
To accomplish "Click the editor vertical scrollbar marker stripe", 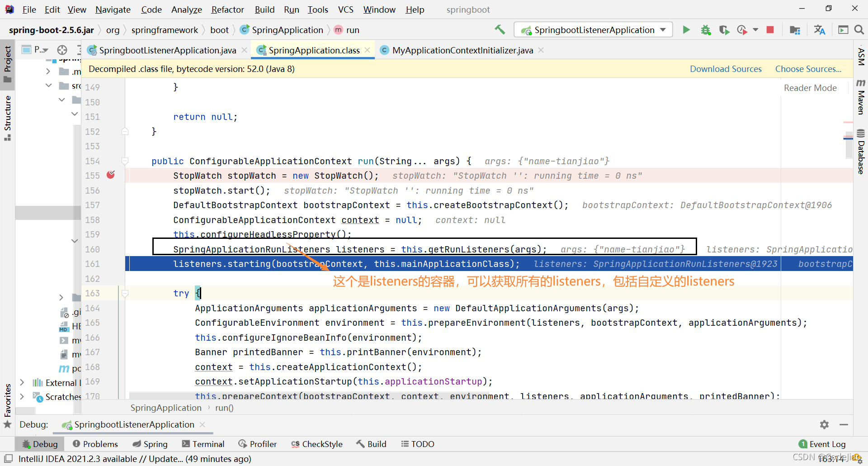I will point(849,138).
